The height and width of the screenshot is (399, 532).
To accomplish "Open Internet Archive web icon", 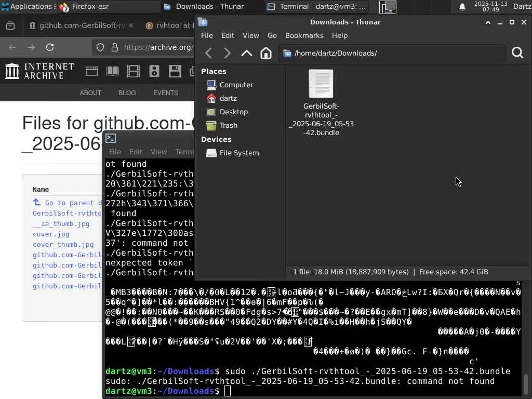I will click(92, 71).
